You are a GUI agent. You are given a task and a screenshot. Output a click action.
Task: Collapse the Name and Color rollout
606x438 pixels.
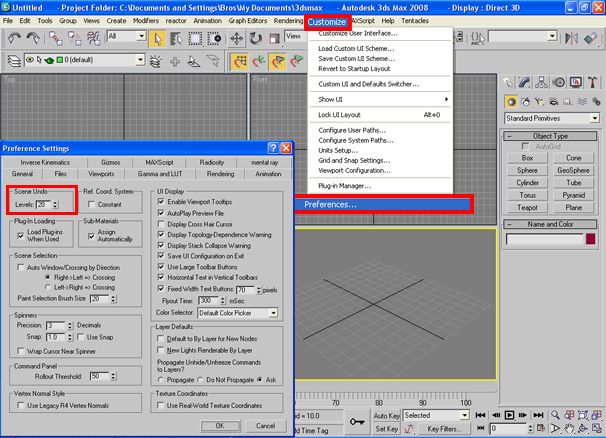[550, 224]
